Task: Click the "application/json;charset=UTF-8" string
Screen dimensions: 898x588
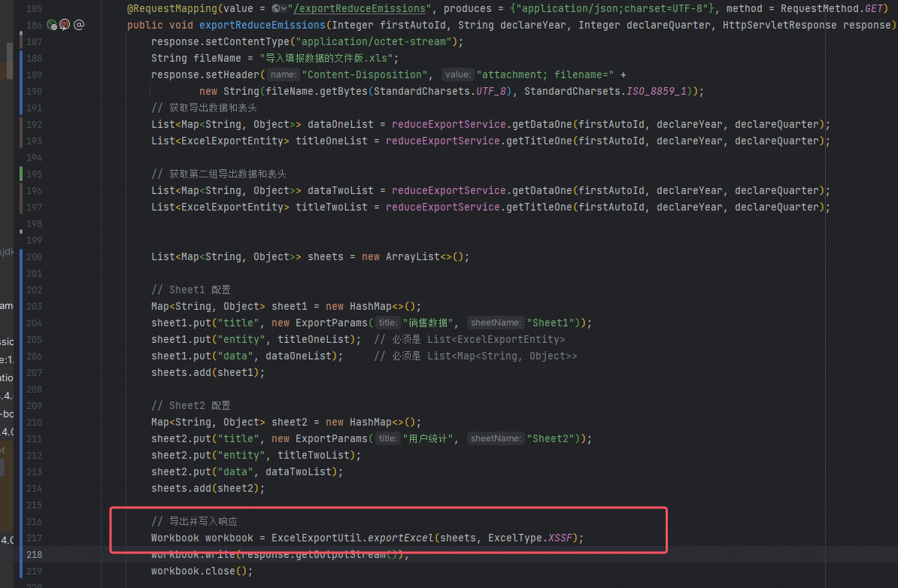Action: (612, 8)
